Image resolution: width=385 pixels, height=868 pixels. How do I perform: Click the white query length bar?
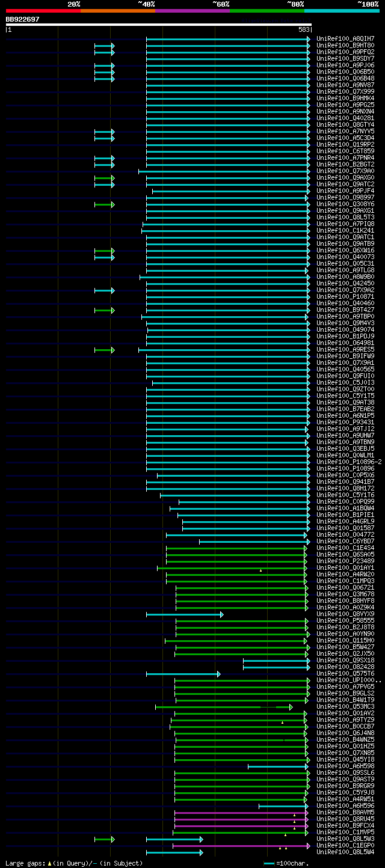pyautogui.click(x=159, y=25)
